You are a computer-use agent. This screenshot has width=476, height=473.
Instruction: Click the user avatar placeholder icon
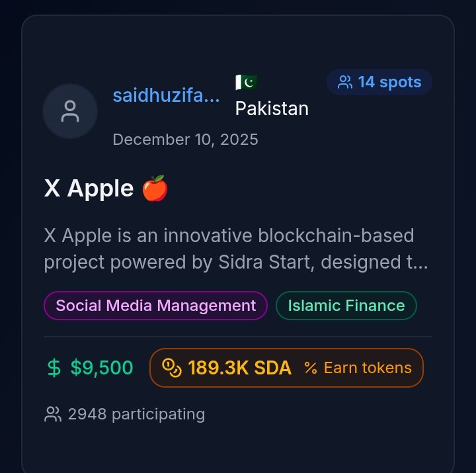(70, 111)
